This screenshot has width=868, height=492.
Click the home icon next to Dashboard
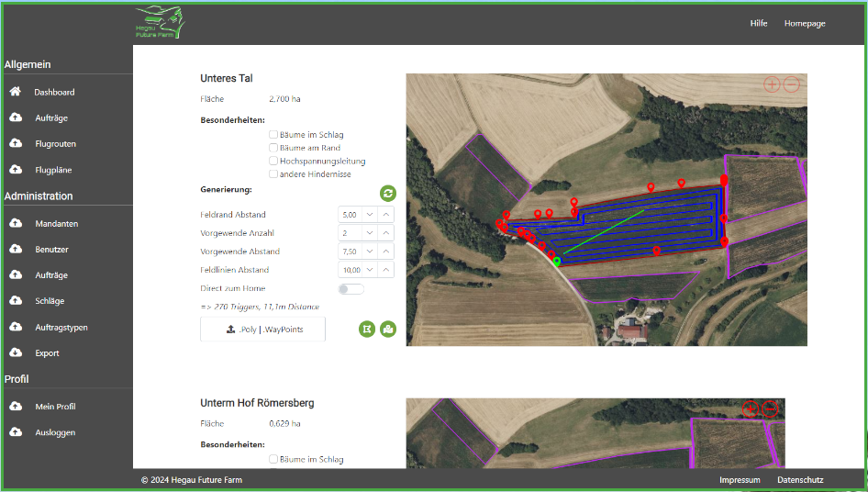pos(16,92)
